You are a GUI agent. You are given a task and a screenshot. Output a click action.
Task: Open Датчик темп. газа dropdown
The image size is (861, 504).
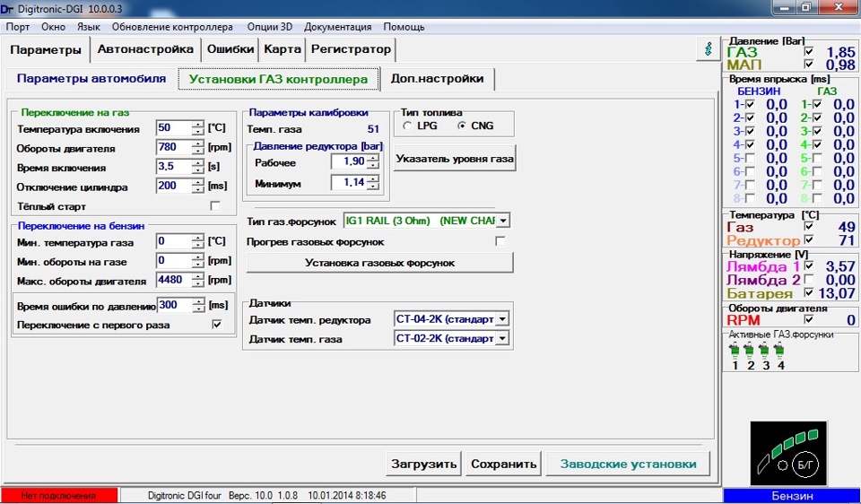(x=502, y=338)
